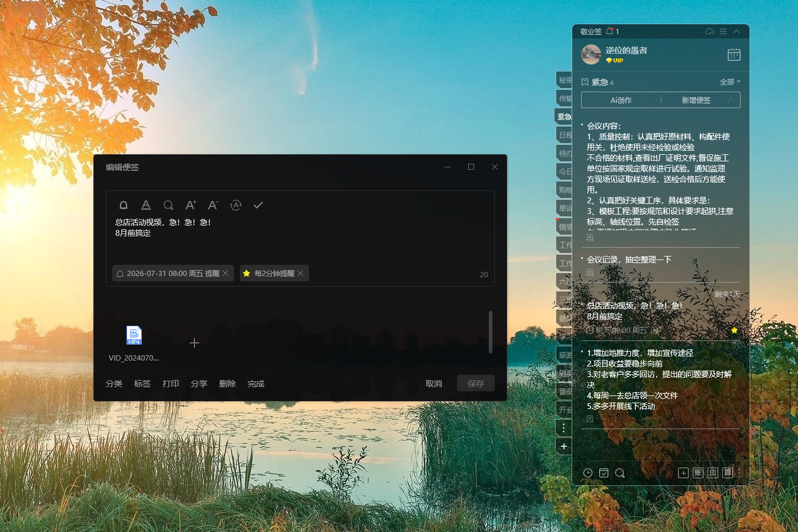This screenshot has height=532, width=798.
Task: Click 删除 in edit window footer
Action: coord(228,384)
